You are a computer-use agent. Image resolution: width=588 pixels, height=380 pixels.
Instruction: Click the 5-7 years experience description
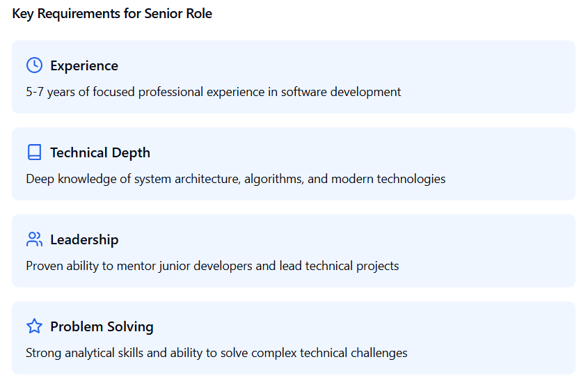pos(214,92)
